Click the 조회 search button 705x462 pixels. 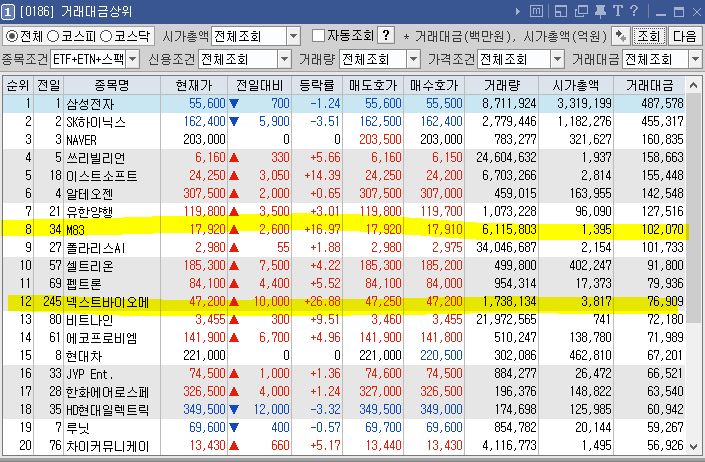click(649, 36)
